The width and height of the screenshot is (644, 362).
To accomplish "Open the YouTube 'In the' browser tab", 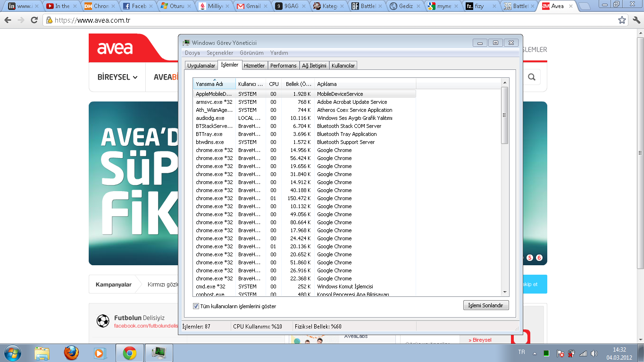I will tap(61, 6).
